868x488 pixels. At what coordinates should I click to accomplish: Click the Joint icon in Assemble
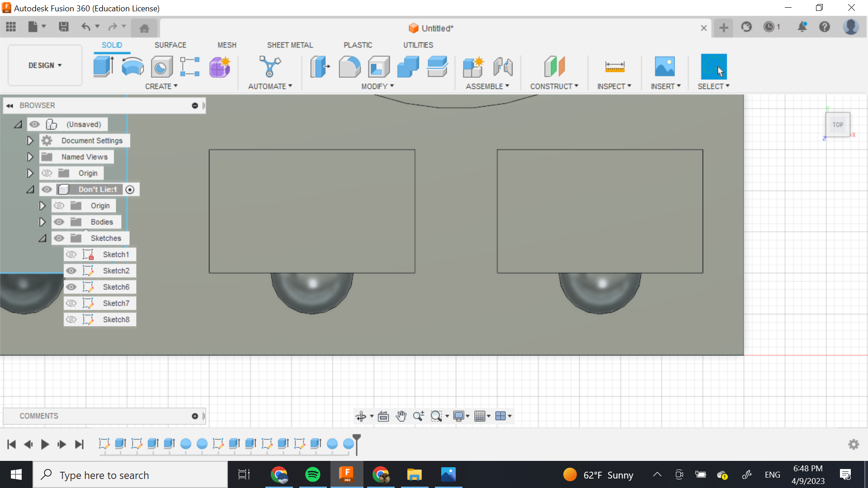coord(503,67)
